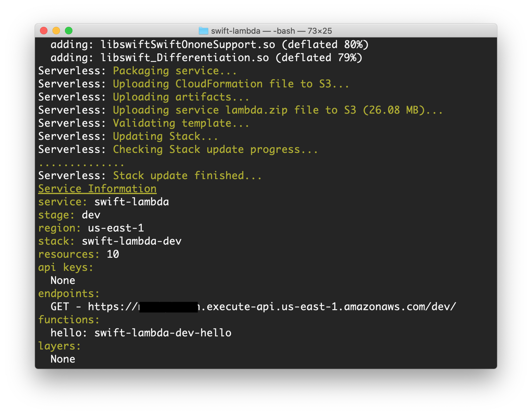Viewport: 532px width, 415px height.
Task: Click the 'endpoints:' label
Action: coord(69,294)
